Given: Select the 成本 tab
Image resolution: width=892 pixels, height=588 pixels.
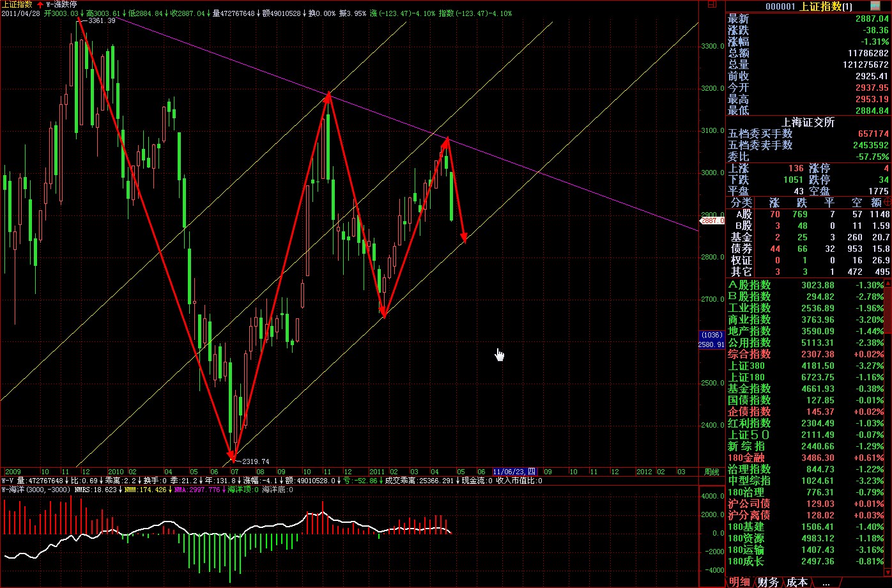Looking at the screenshot, I should pos(797,582).
